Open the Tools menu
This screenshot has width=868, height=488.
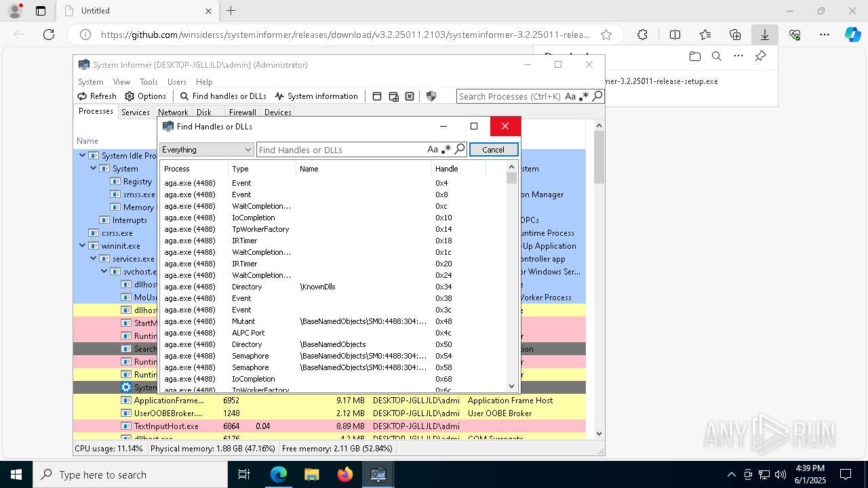coord(149,81)
